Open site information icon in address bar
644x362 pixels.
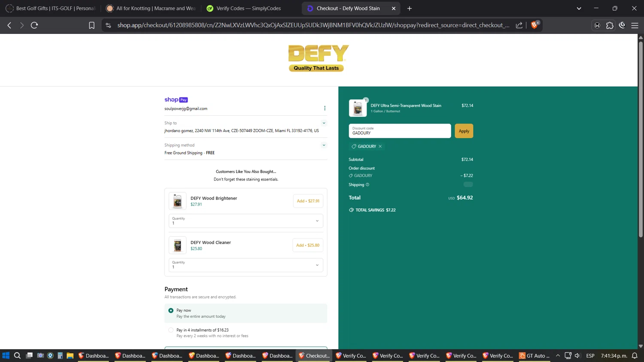pos(108,25)
